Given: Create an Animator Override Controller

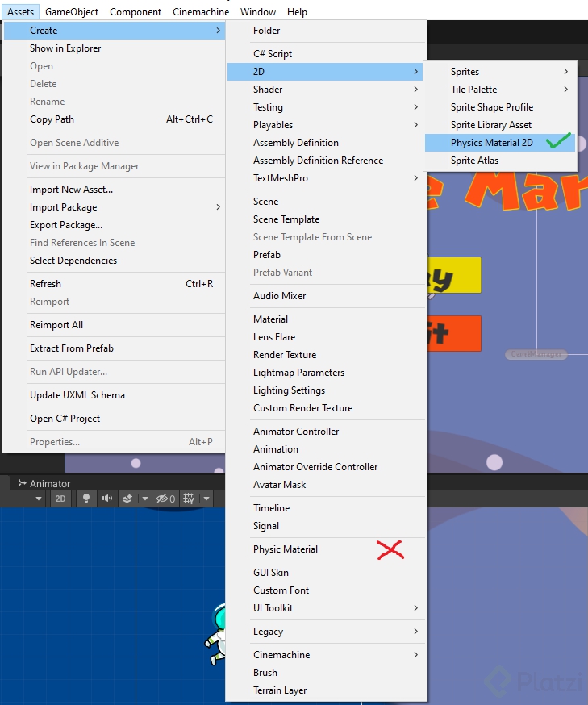Looking at the screenshot, I should coord(327,467).
